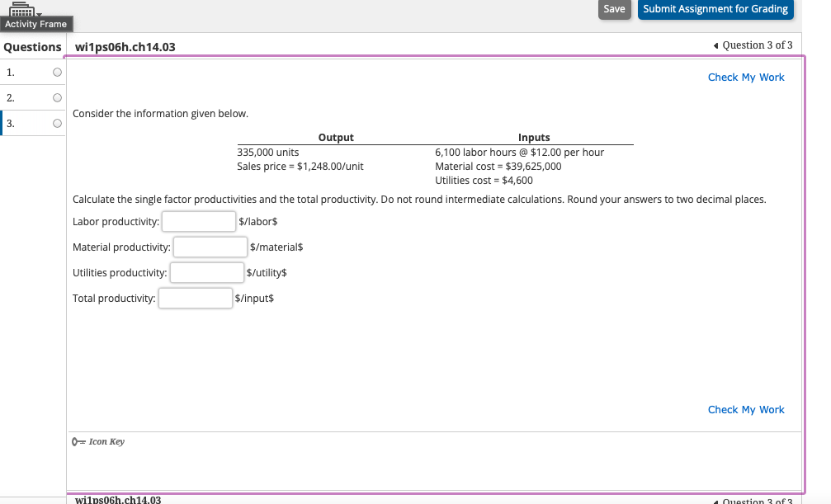Select the completion radio button for question 2
The height and width of the screenshot is (504, 831).
coord(56,97)
